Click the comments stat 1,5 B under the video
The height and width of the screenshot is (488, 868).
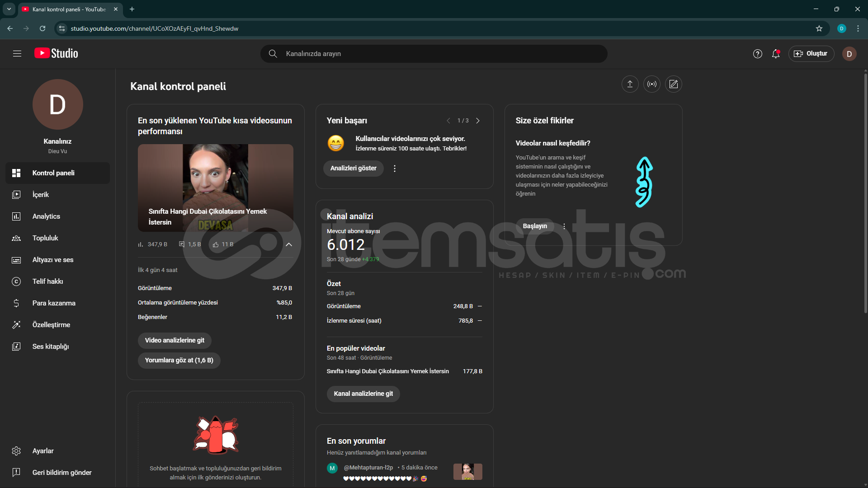tap(190, 244)
